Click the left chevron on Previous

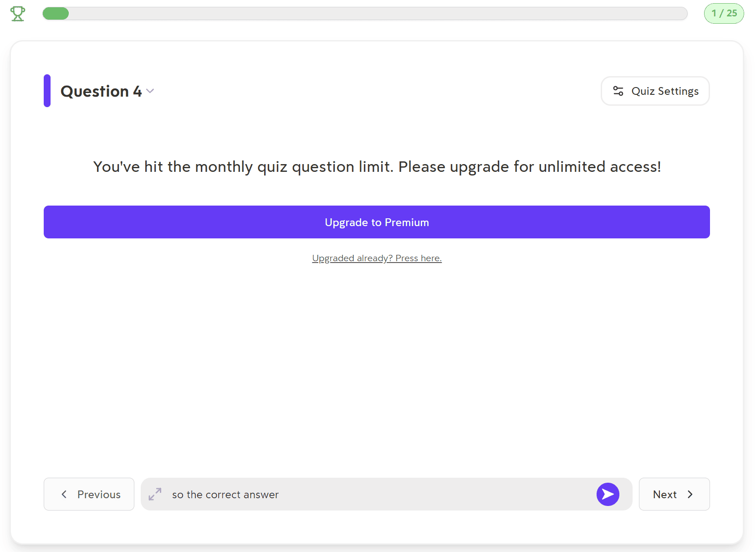(64, 494)
